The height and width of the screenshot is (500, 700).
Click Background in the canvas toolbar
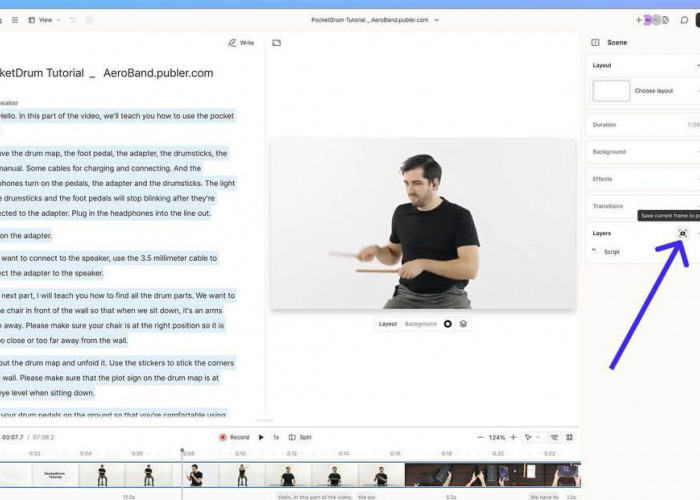[x=420, y=324]
